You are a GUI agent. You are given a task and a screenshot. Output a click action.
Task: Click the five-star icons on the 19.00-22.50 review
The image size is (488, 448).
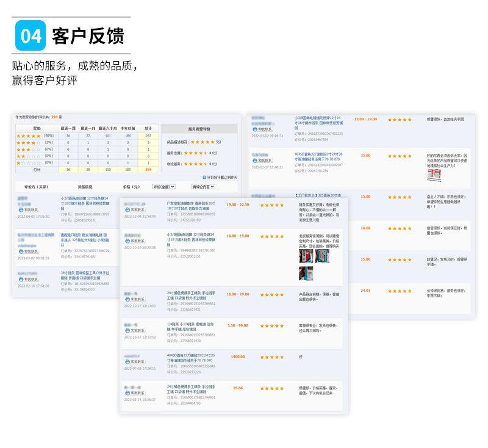point(273,205)
